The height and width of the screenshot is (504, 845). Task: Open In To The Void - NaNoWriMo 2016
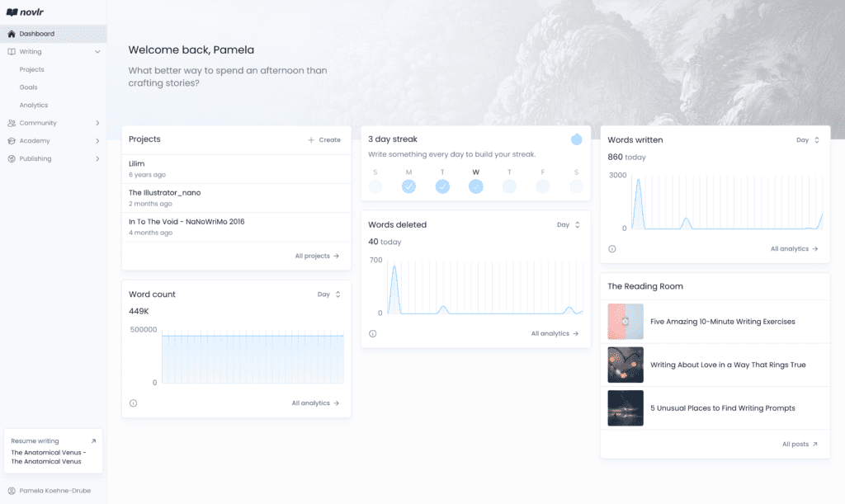coord(237,227)
